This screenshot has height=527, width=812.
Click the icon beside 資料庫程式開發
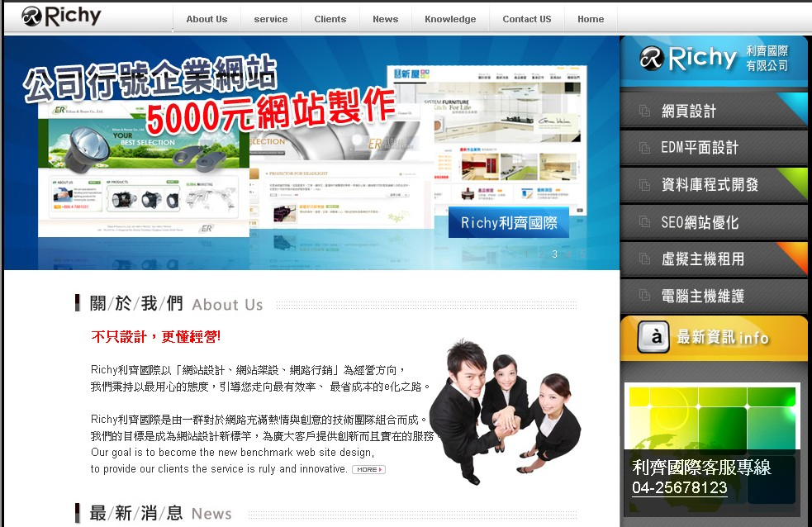645,185
